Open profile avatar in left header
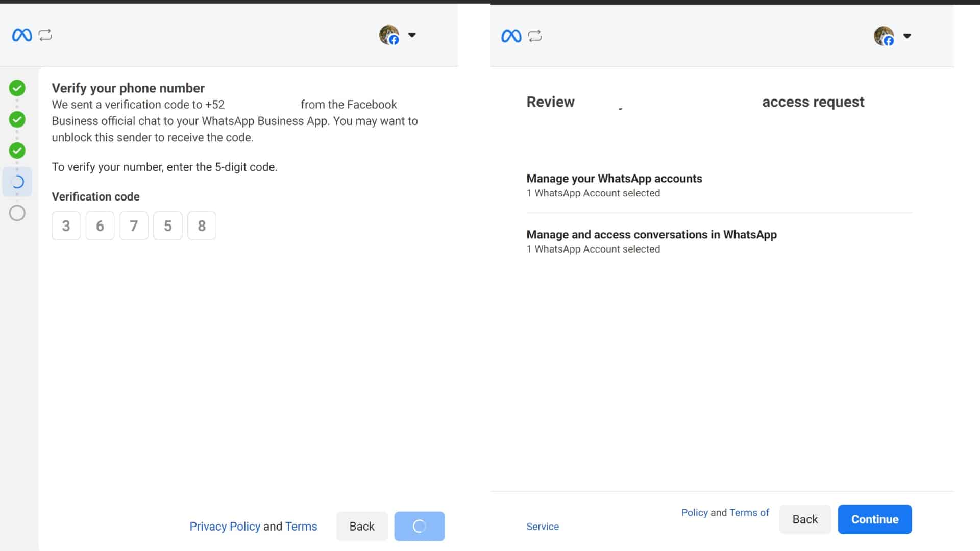 point(389,35)
